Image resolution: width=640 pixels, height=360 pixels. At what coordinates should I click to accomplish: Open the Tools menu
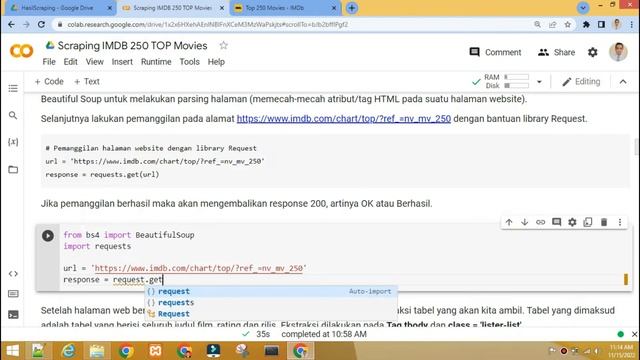(x=189, y=62)
